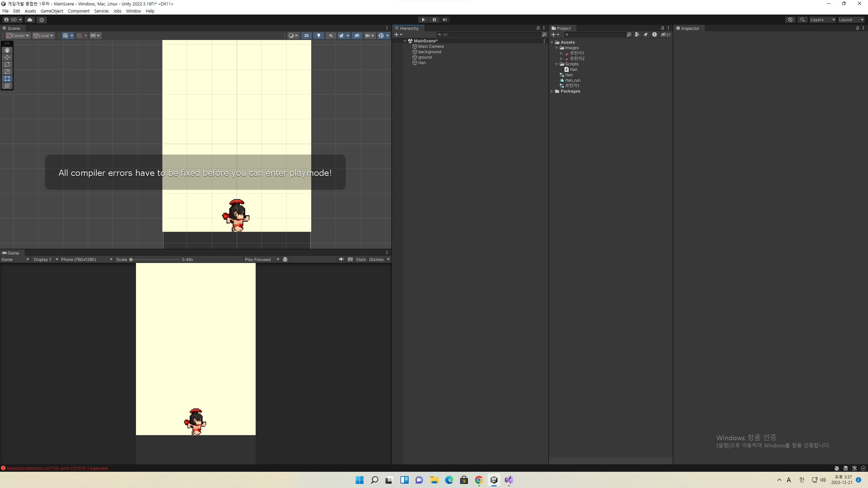Toggle Scene grid snapping
Screen dimensions: 868x488
pos(79,36)
